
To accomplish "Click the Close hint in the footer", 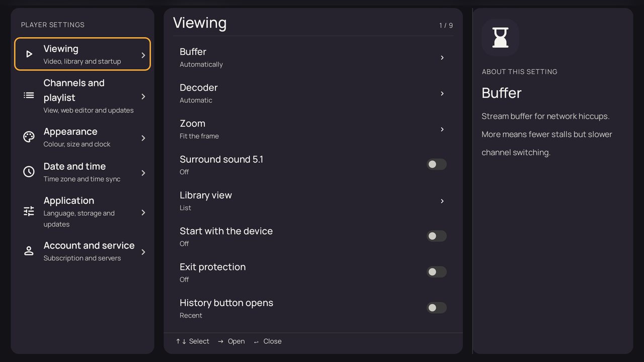I will coord(267,341).
